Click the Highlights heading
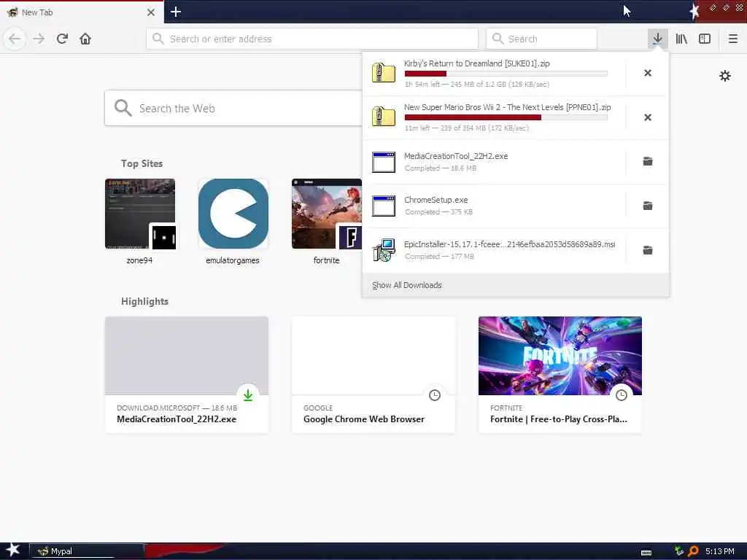The height and width of the screenshot is (560, 747). click(144, 301)
